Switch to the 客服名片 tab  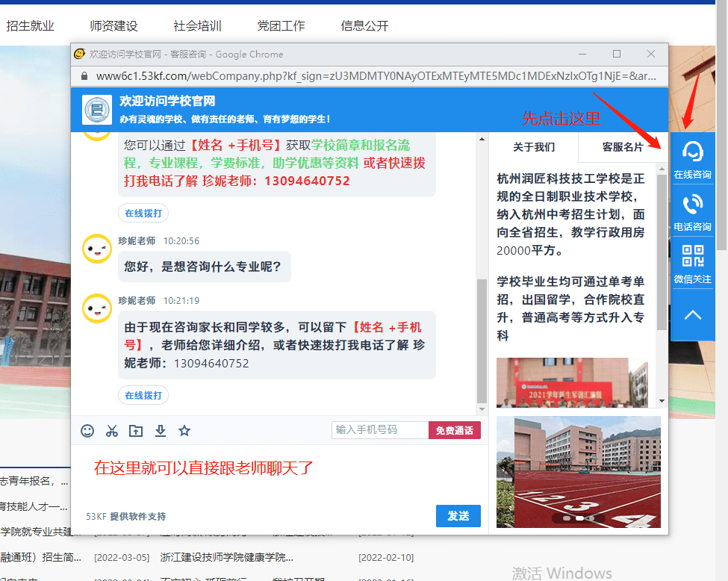[622, 147]
